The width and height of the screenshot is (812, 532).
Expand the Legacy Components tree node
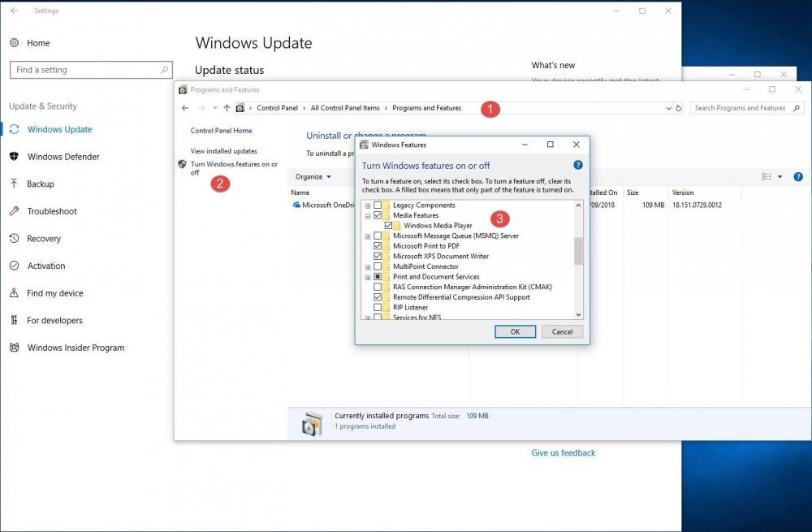(368, 205)
